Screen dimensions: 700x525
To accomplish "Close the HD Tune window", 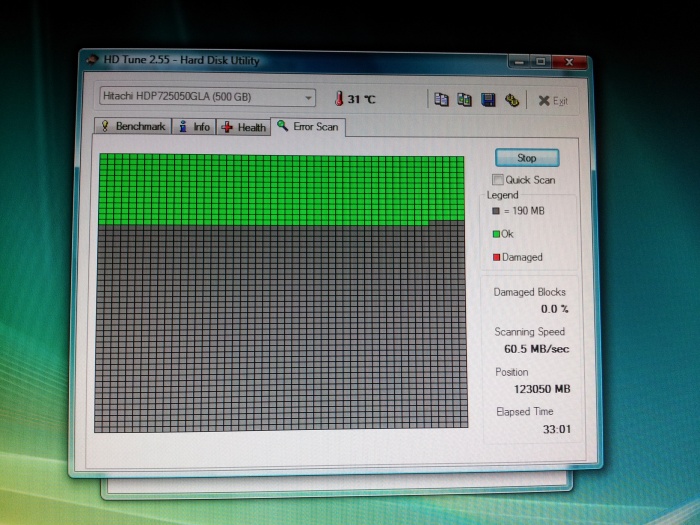I will pyautogui.click(x=569, y=62).
